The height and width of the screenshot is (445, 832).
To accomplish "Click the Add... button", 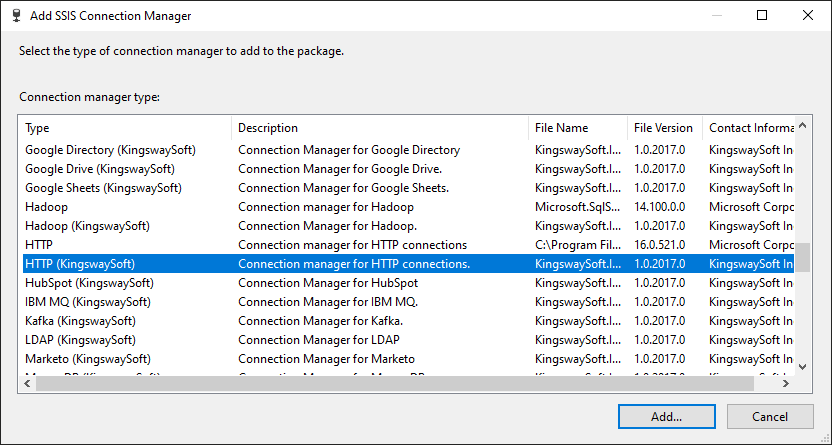I will click(666, 416).
